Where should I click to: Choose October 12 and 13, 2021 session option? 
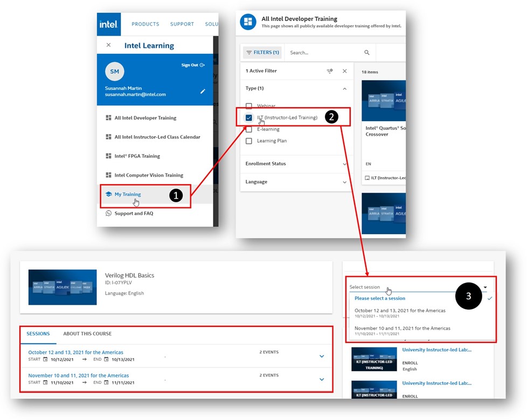click(400, 313)
